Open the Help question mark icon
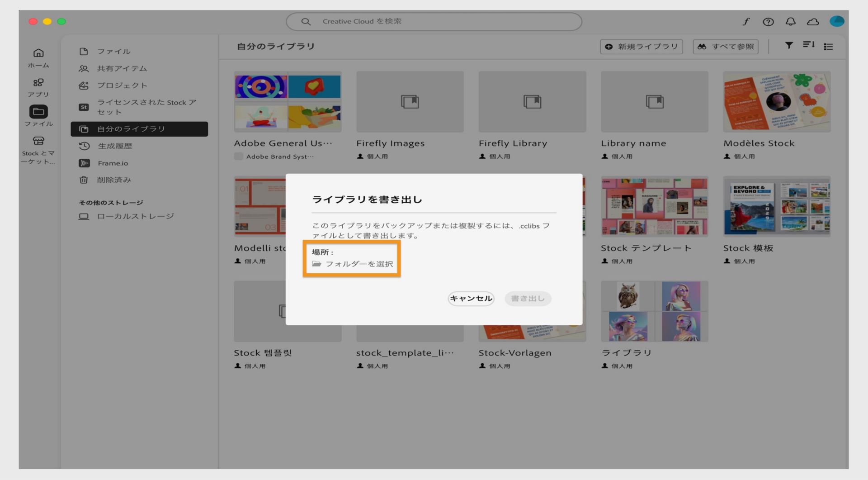The height and width of the screenshot is (480, 868). (768, 21)
